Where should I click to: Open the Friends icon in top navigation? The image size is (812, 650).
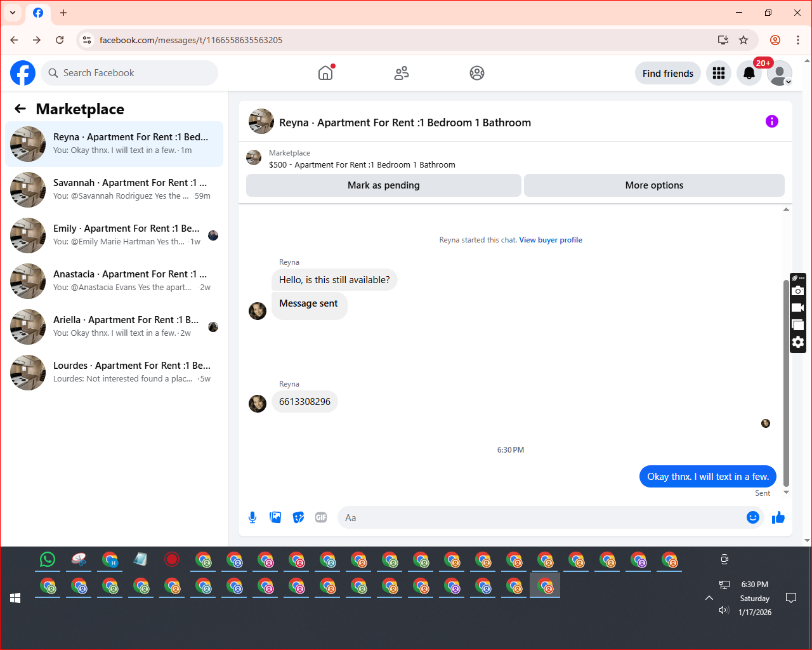(402, 73)
